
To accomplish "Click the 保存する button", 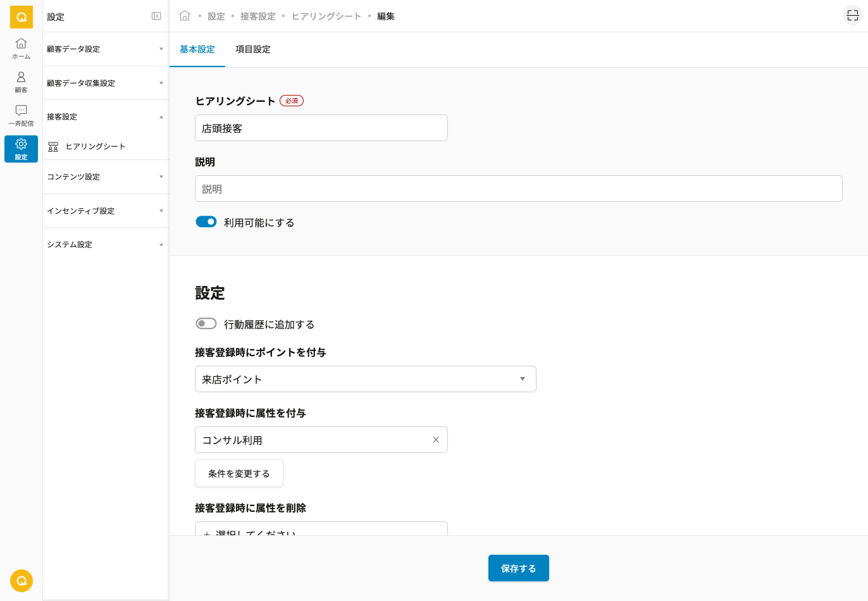I will (518, 568).
